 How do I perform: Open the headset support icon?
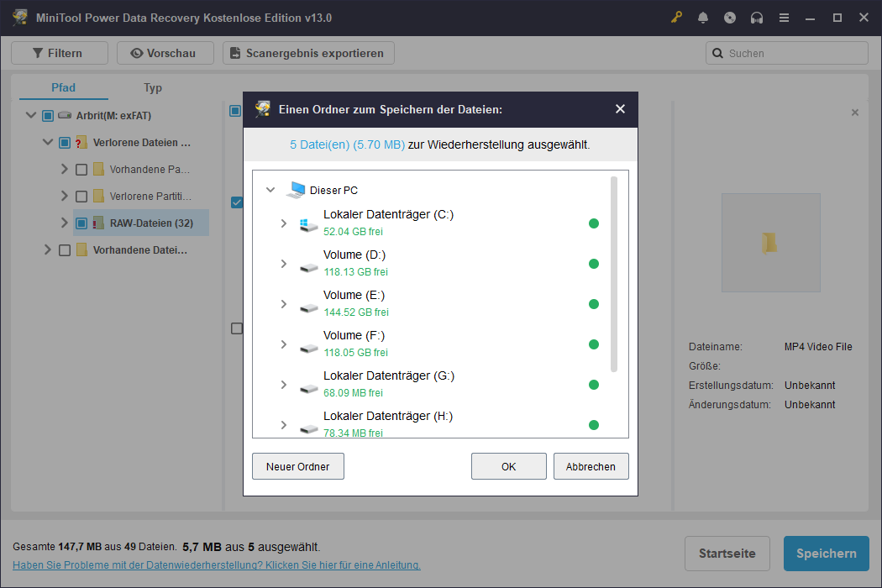tap(757, 18)
